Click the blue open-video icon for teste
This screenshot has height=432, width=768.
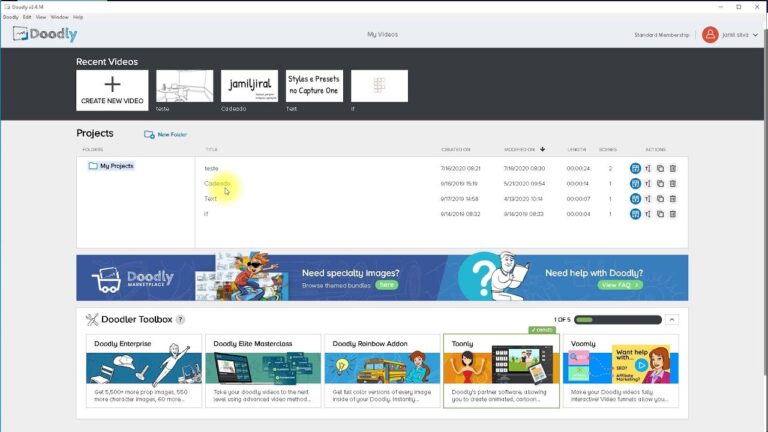pos(635,168)
